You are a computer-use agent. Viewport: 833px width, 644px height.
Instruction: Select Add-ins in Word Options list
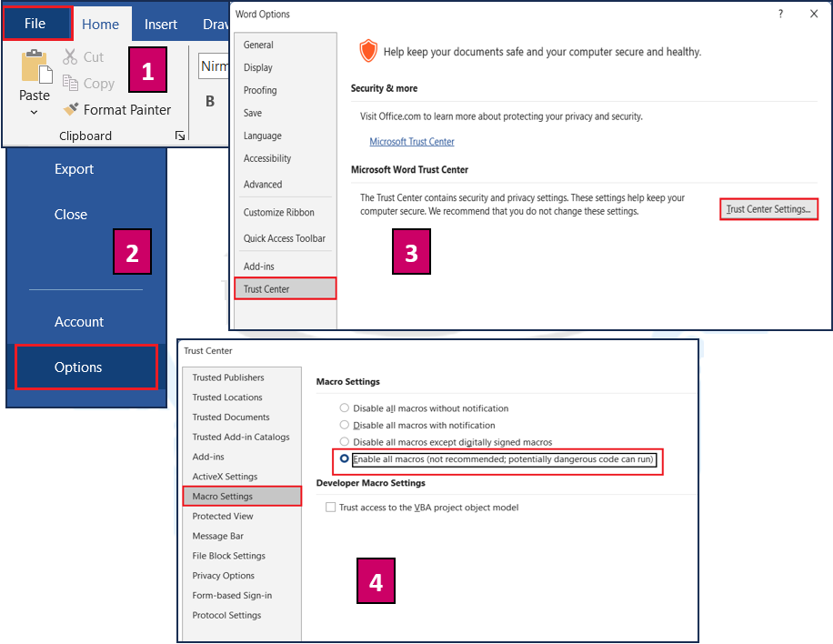[286, 267]
